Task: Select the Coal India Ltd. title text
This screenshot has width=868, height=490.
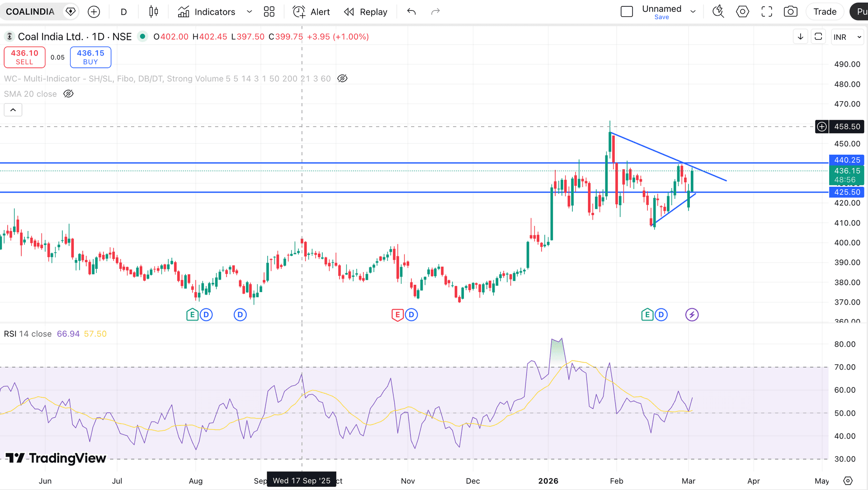Action: coord(51,37)
